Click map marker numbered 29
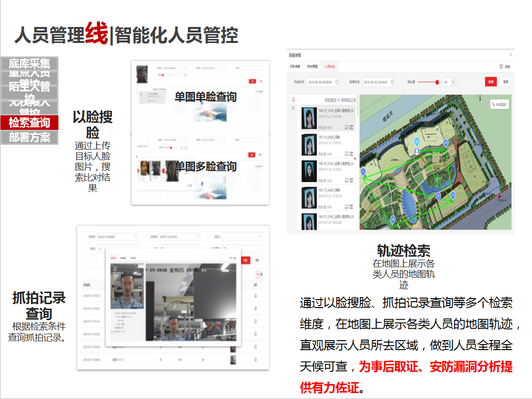532x399 pixels. pos(393,219)
